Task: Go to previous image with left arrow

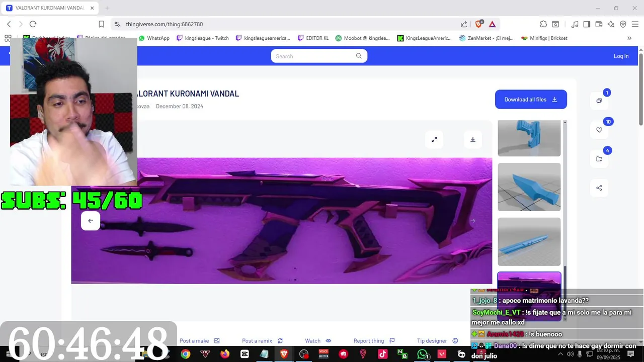Action: (91, 221)
